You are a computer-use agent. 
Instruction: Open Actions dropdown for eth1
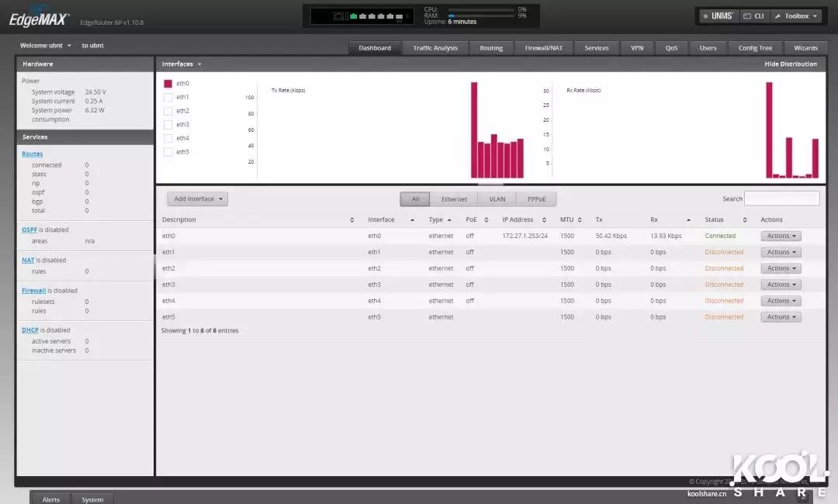click(781, 252)
